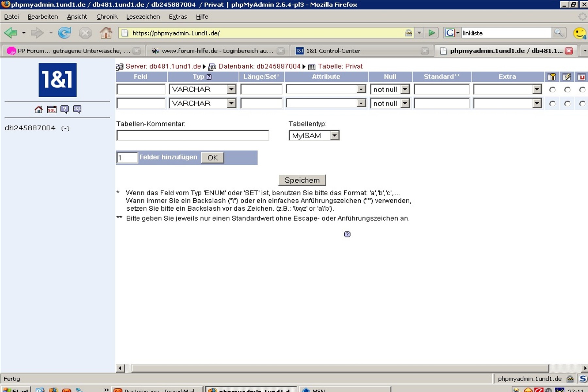588x392 pixels.
Task: Click the Tabellen-Kommentar text field
Action: click(x=192, y=136)
